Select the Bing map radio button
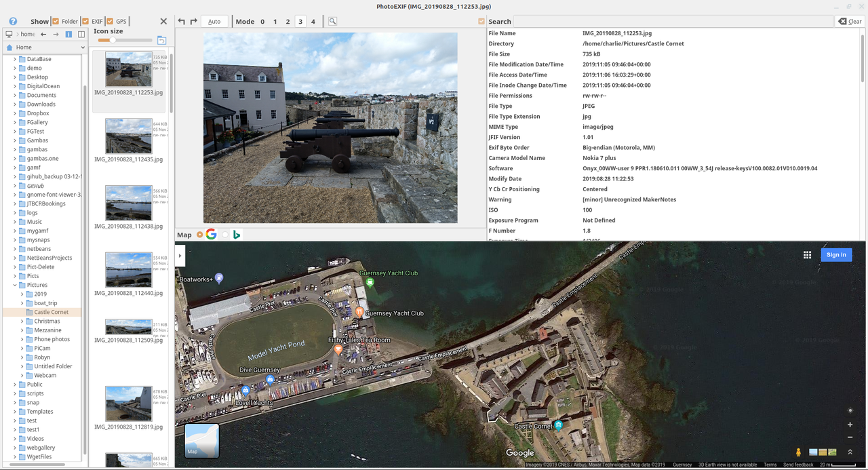This screenshot has height=470, width=868. (225, 235)
